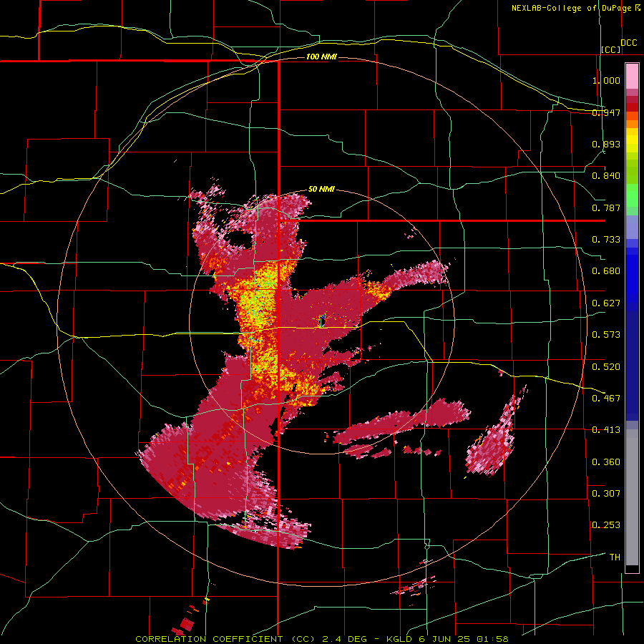
Task: Pick the pink top segment of the color bar
Action: 632,77
